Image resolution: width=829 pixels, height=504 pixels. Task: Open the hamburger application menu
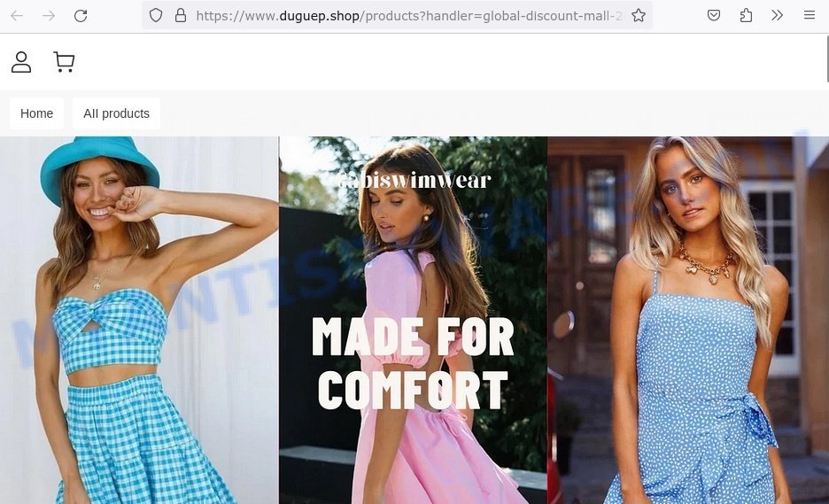click(810, 15)
